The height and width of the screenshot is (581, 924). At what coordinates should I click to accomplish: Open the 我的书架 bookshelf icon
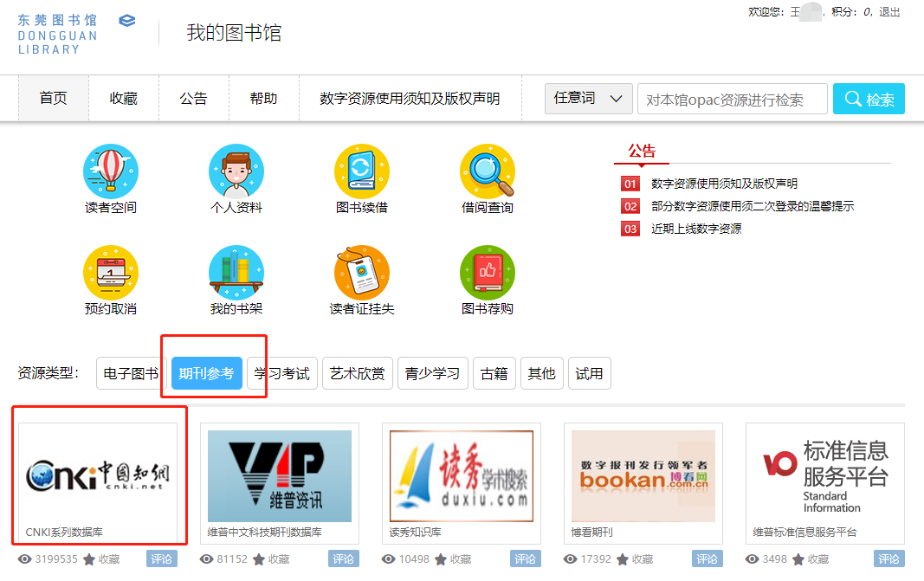[x=236, y=273]
